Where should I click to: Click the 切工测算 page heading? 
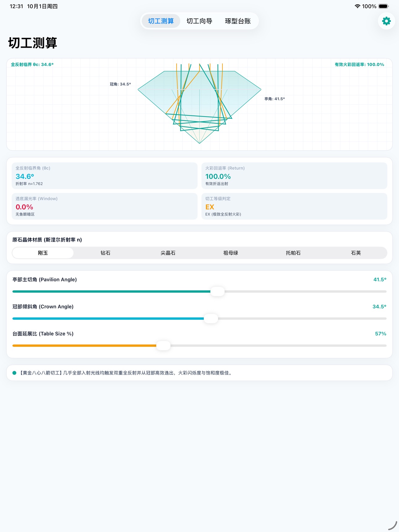[x=32, y=43]
